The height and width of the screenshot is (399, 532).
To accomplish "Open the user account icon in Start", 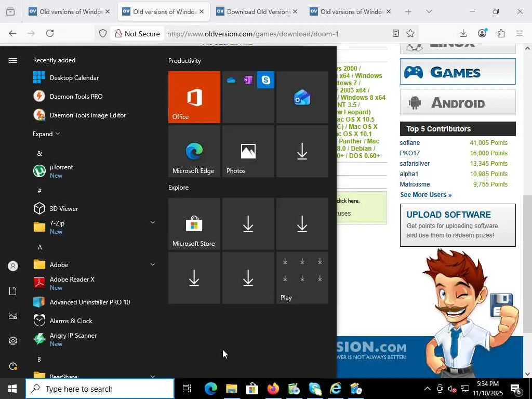I will coord(13,266).
